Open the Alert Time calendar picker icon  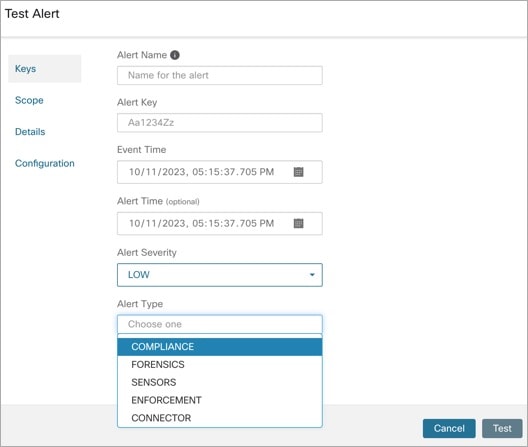[298, 223]
